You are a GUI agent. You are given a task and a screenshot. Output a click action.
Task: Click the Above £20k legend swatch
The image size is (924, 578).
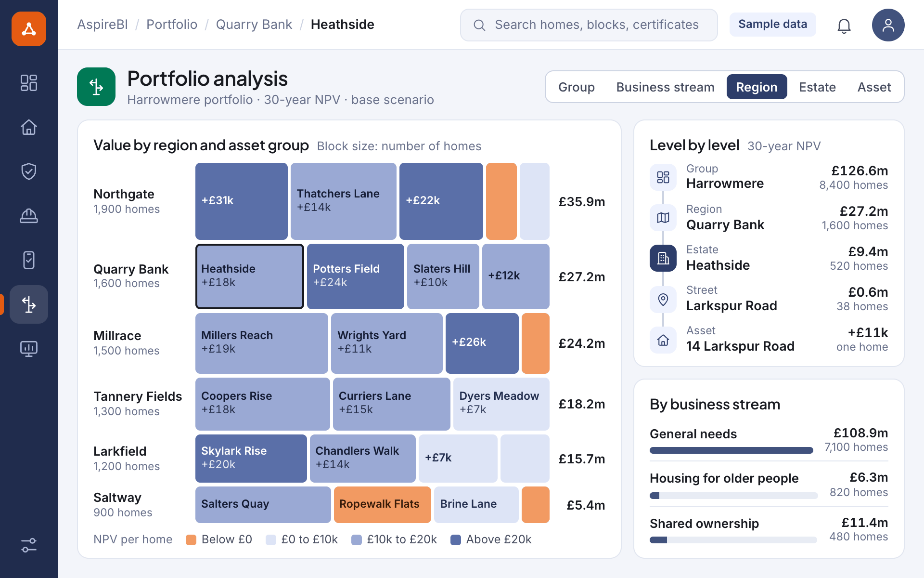pyautogui.click(x=455, y=540)
